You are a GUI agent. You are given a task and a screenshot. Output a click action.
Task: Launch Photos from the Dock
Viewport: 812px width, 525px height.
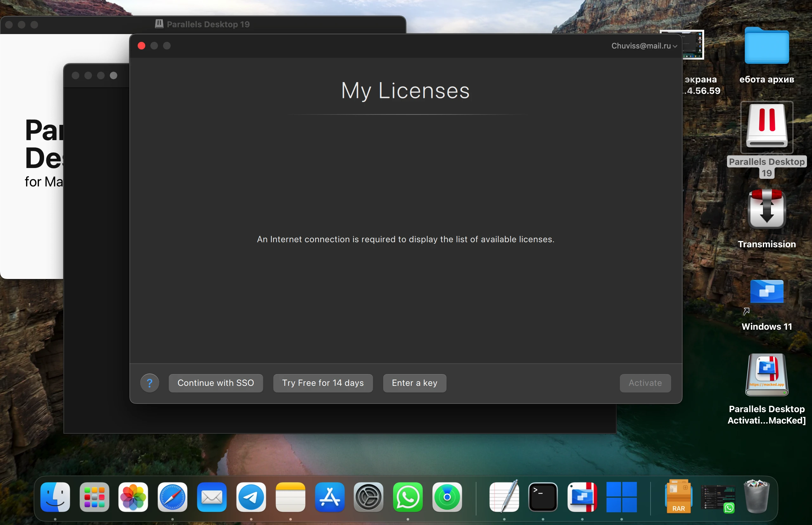tap(133, 497)
